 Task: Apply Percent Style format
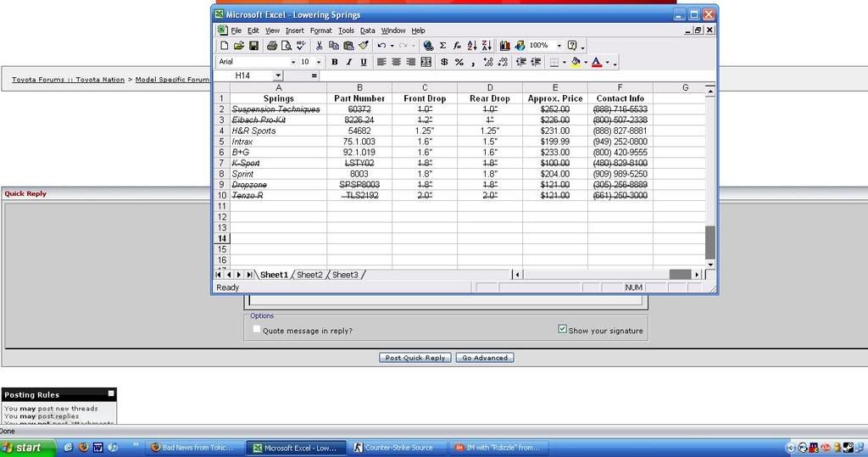click(x=459, y=62)
